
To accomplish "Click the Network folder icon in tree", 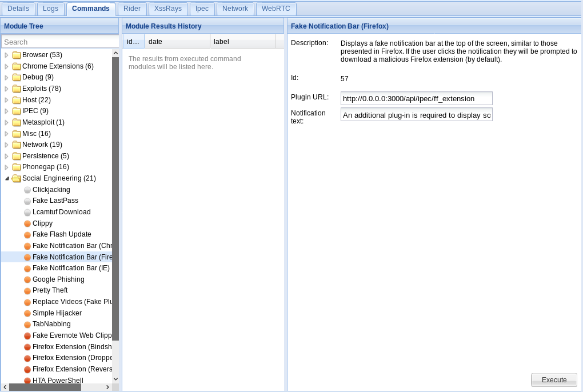I will [x=17, y=145].
